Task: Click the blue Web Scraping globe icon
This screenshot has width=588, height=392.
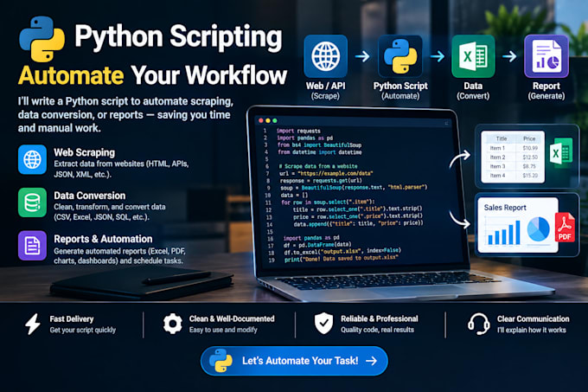Action: (x=32, y=160)
